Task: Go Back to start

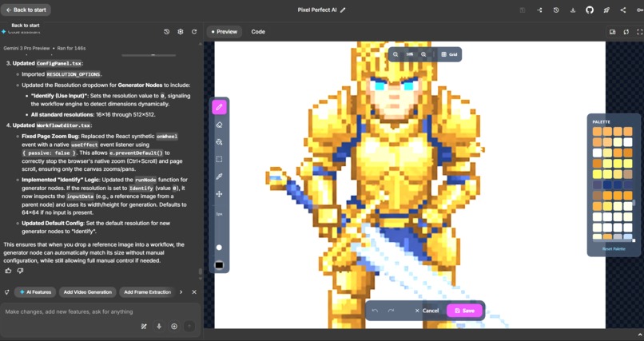Action: pos(26,10)
